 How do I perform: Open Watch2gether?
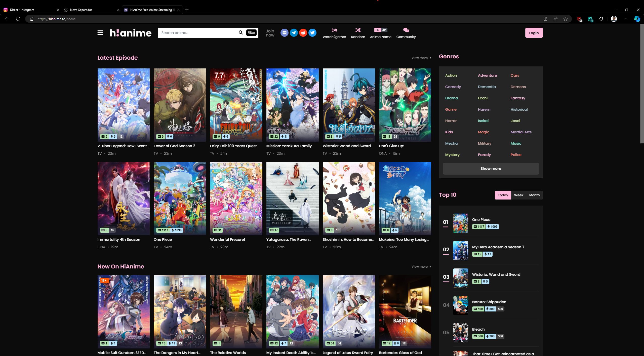pyautogui.click(x=334, y=33)
